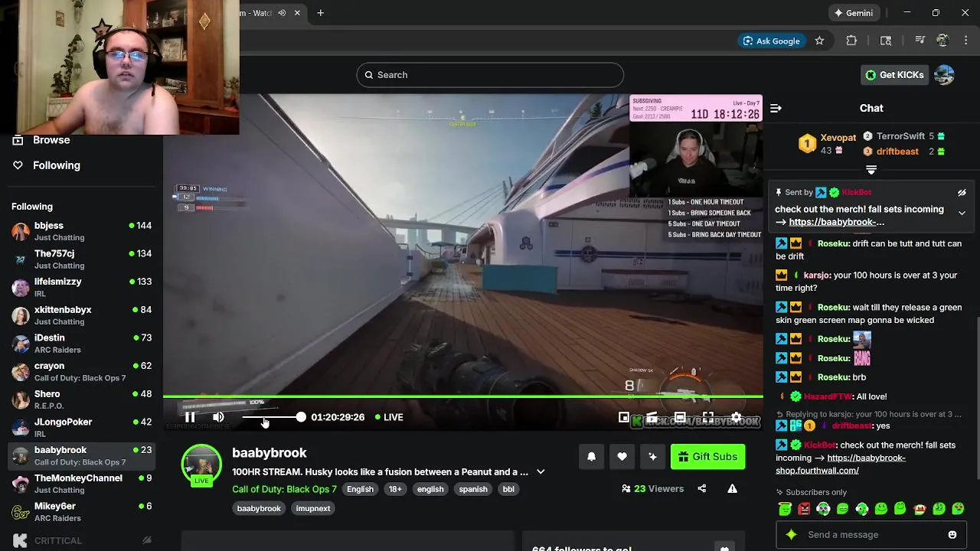980x551 pixels.
Task: Click green sparkle icon in chat input
Action: pos(792,535)
